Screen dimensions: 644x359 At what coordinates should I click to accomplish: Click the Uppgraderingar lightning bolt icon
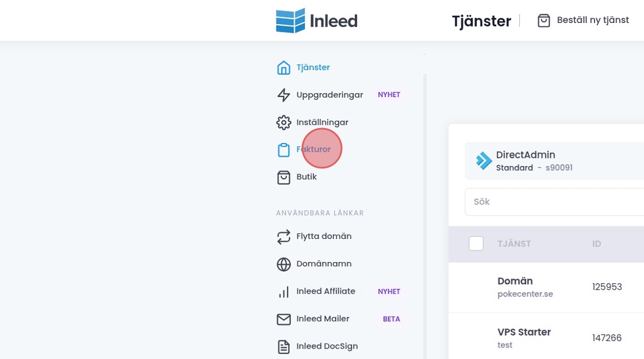[283, 95]
